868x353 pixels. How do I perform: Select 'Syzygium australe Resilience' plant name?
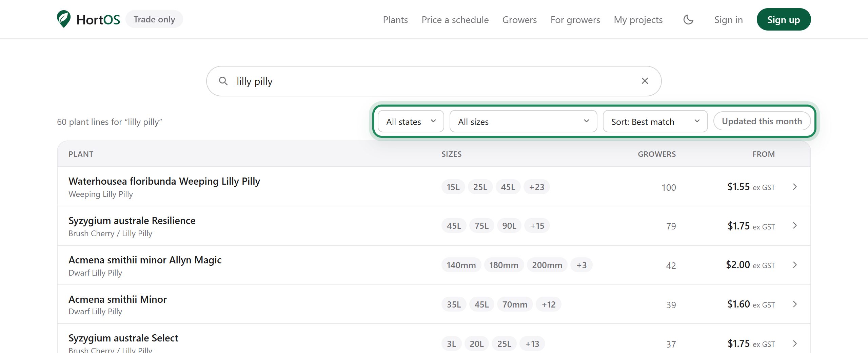[132, 221]
